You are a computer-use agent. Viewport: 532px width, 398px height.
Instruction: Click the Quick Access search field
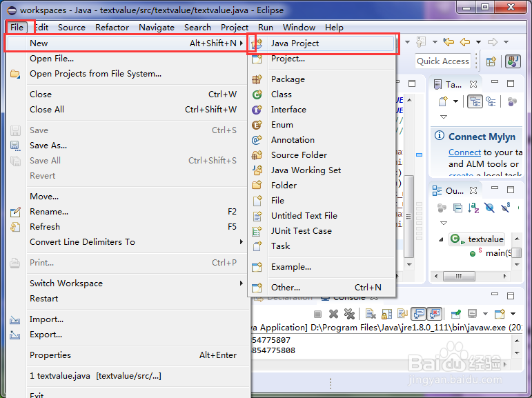[443, 61]
